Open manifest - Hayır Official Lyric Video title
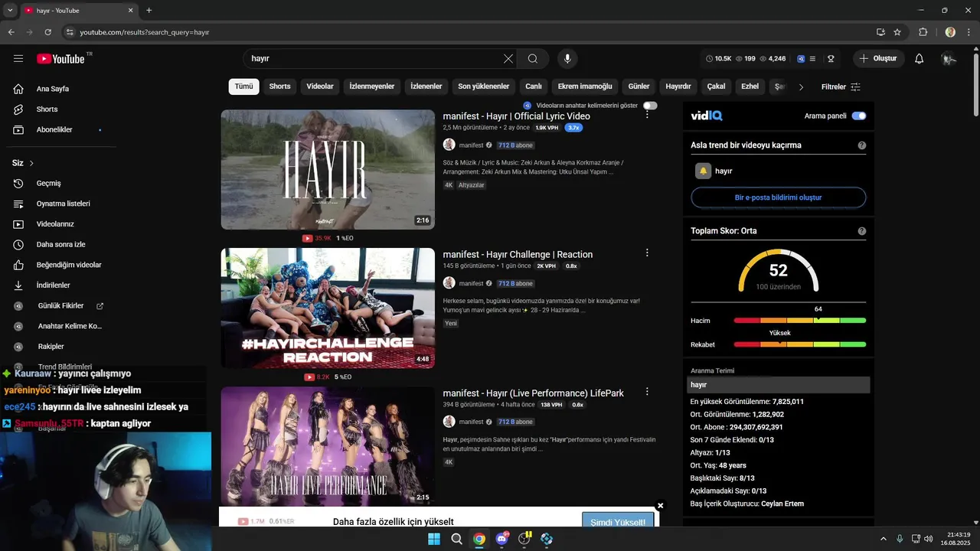This screenshot has height=551, width=980. [x=516, y=116]
